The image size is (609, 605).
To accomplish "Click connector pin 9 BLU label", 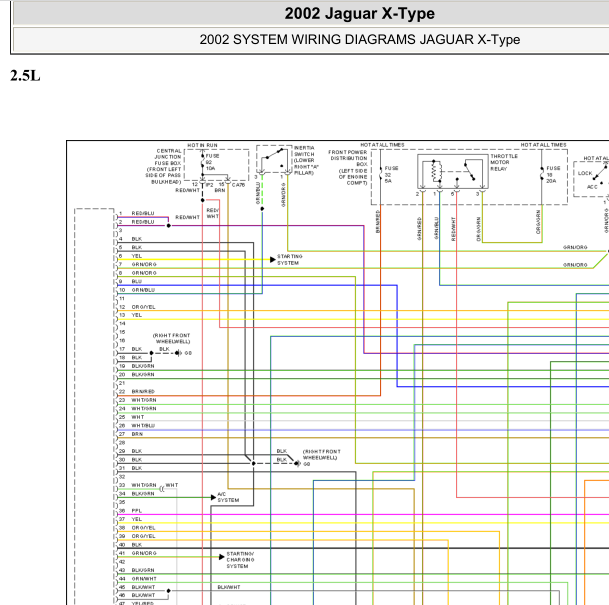I will (x=137, y=282).
